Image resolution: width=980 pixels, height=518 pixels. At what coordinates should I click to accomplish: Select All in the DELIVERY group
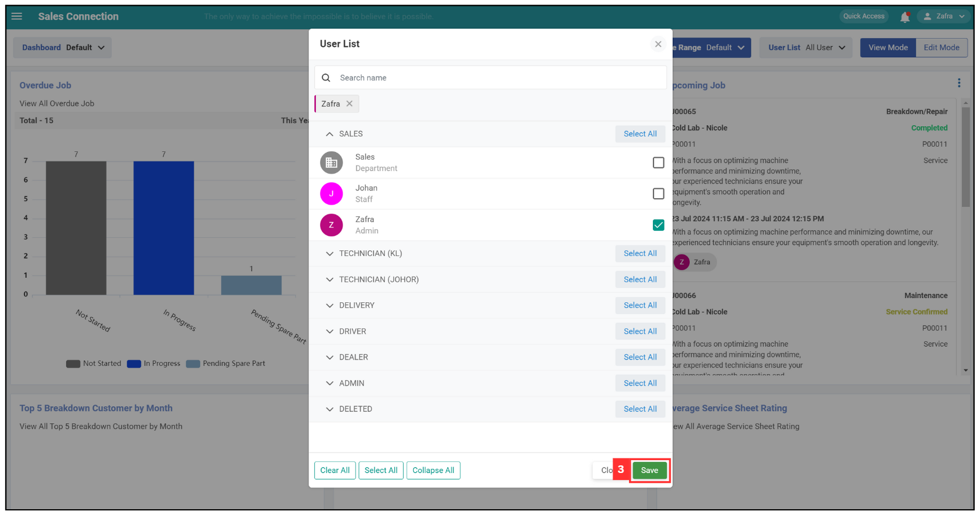pyautogui.click(x=640, y=305)
